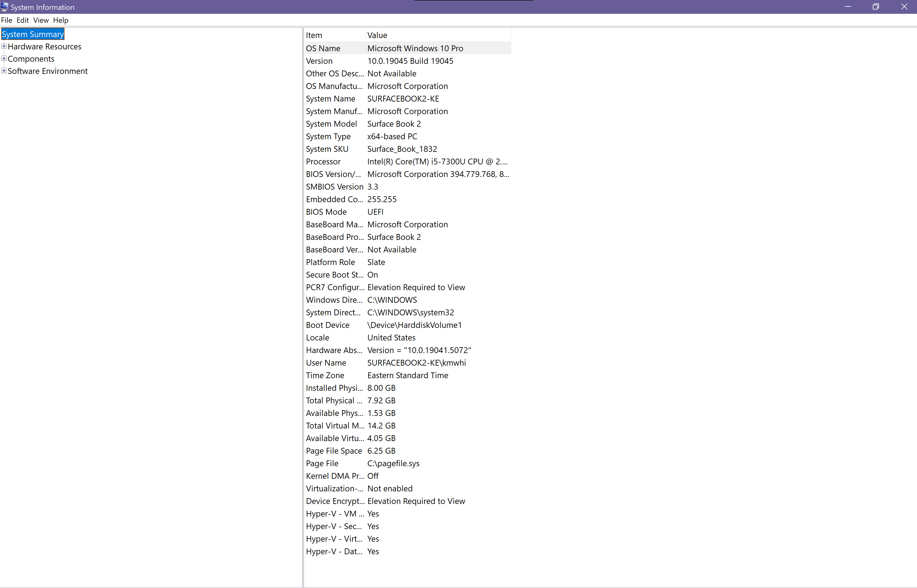
Task: Open the Edit menu
Action: coord(22,20)
